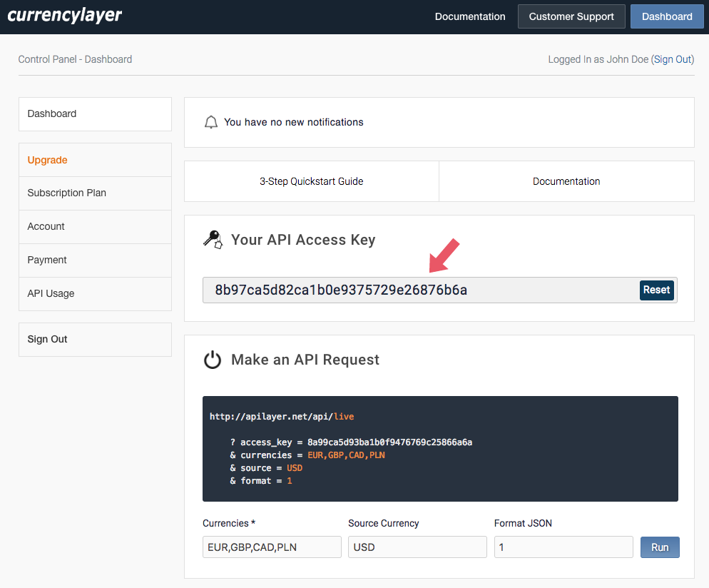This screenshot has height=588, width=709.
Task: Open API Usage in the sidebar
Action: [95, 293]
